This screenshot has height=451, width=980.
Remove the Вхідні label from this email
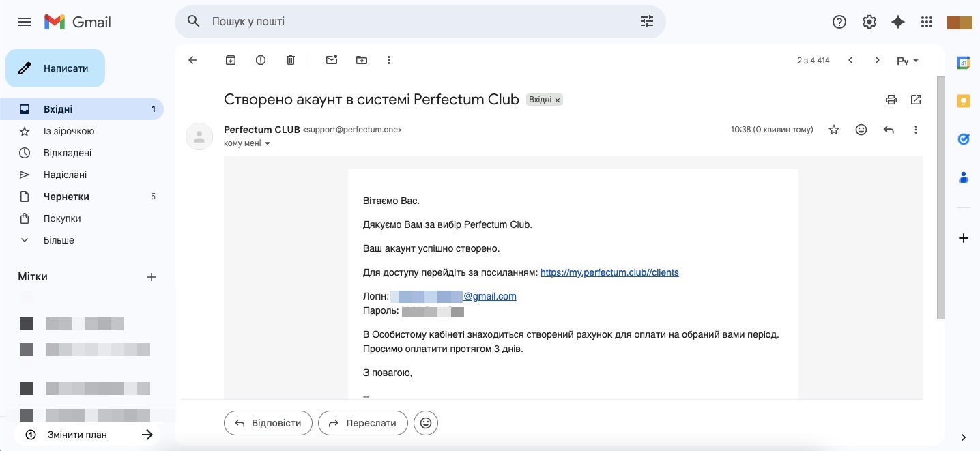click(x=558, y=100)
